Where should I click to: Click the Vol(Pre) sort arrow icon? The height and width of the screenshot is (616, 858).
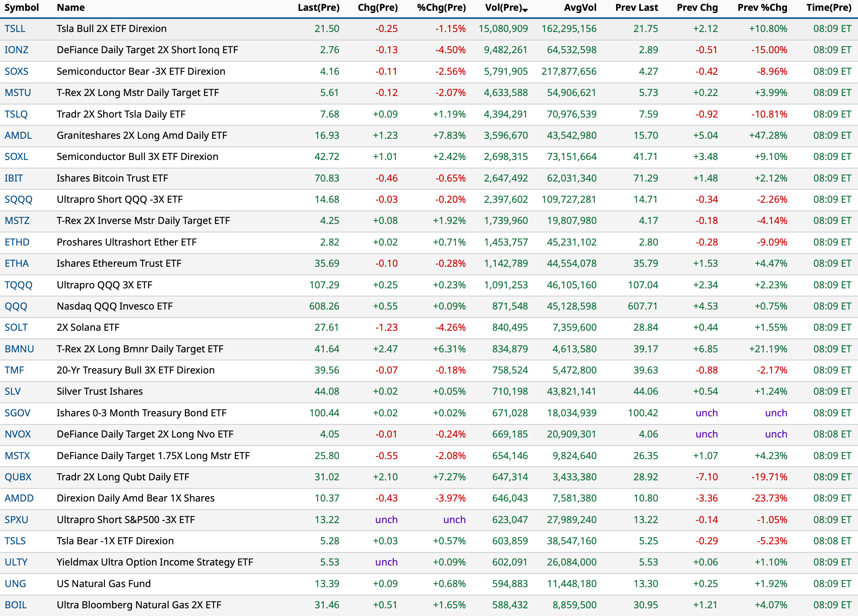click(x=525, y=10)
